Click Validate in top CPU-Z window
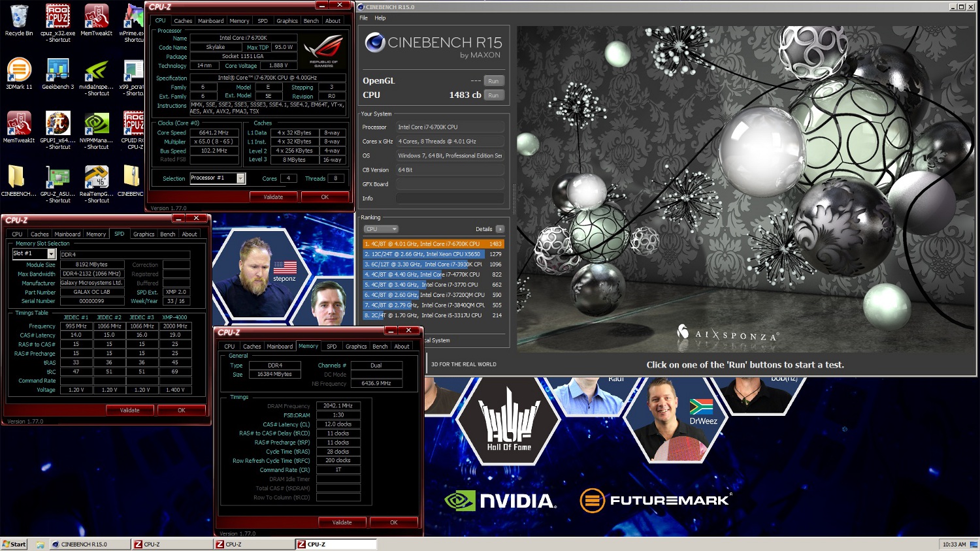This screenshot has width=980, height=551. (273, 197)
